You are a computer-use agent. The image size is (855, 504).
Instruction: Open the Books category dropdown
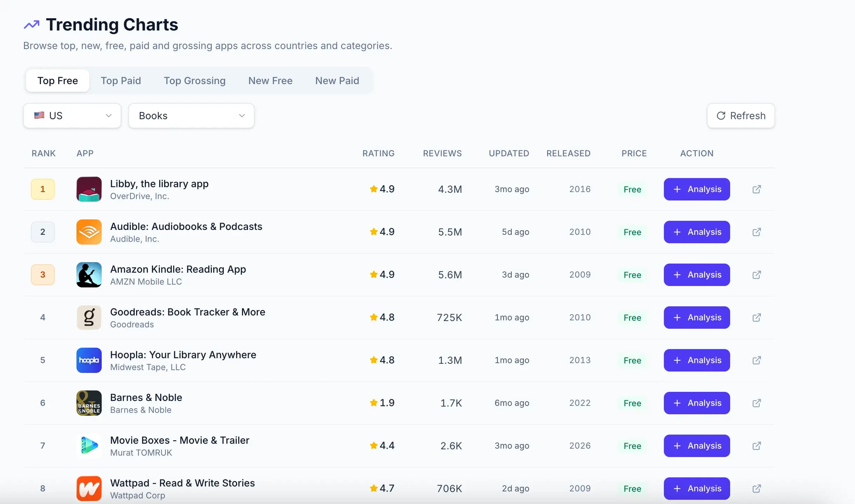click(191, 116)
